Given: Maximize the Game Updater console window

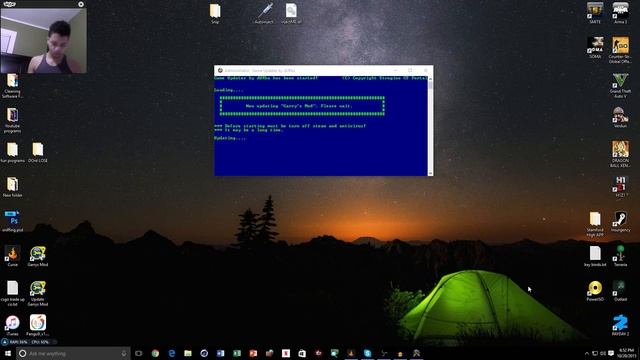Looking at the screenshot, I should (410, 70).
